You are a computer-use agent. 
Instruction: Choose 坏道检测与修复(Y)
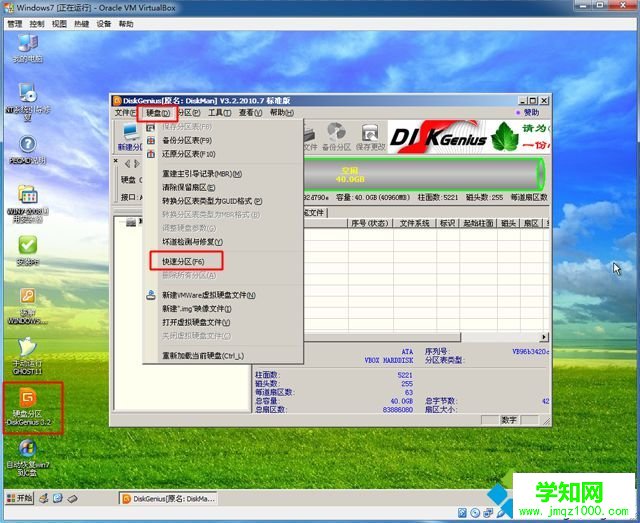click(223, 242)
